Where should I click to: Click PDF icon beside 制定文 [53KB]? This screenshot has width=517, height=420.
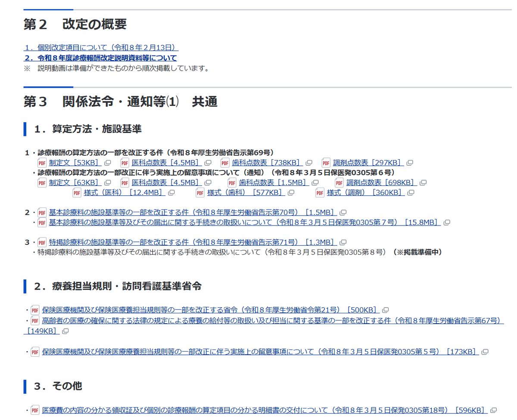42,163
